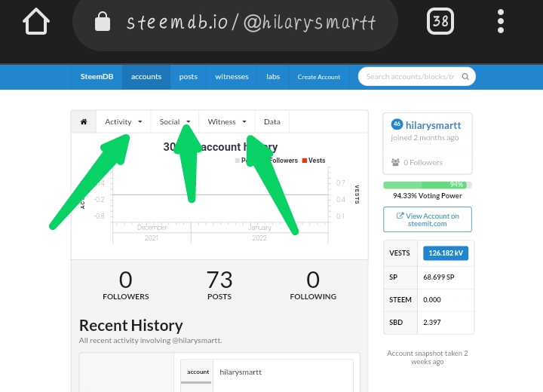The image size is (543, 392).
Task: Open the tab switcher showing 38 tabs
Action: [x=440, y=21]
